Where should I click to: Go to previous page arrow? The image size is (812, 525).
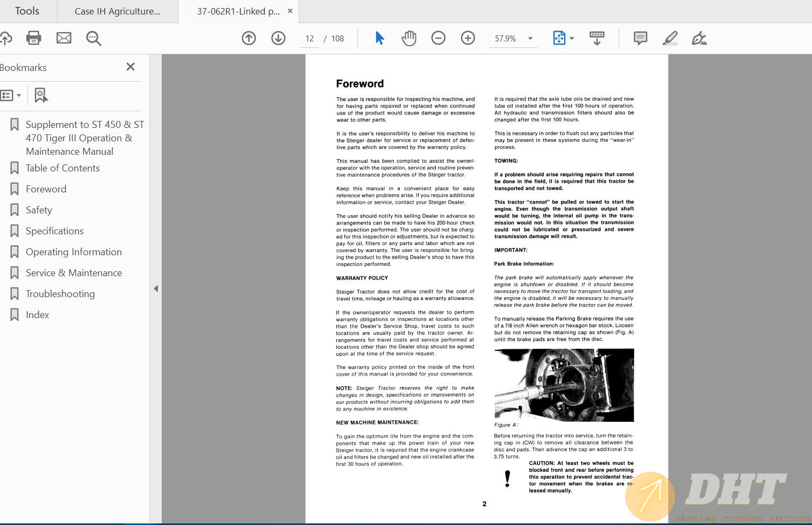(x=249, y=38)
